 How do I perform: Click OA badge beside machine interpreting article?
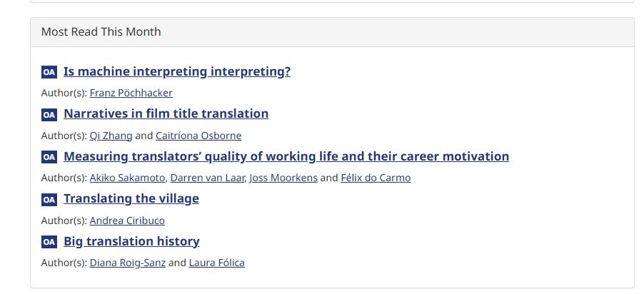pos(49,72)
